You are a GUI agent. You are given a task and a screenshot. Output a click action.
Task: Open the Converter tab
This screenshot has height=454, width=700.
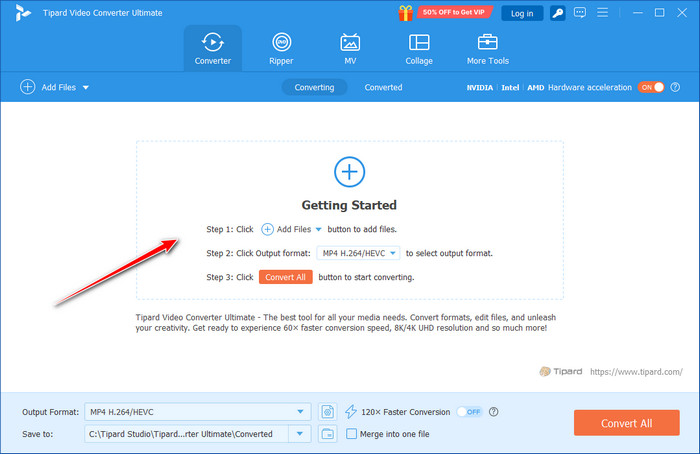tap(212, 49)
